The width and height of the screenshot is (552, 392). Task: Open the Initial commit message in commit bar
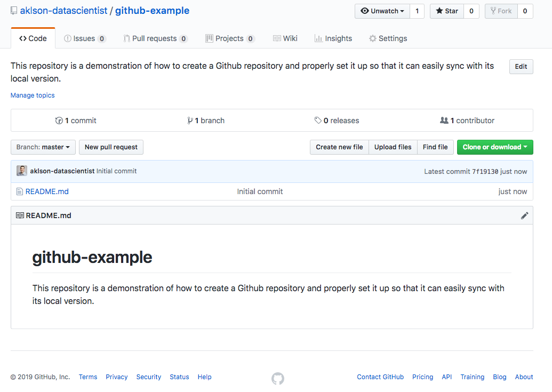[x=116, y=171]
